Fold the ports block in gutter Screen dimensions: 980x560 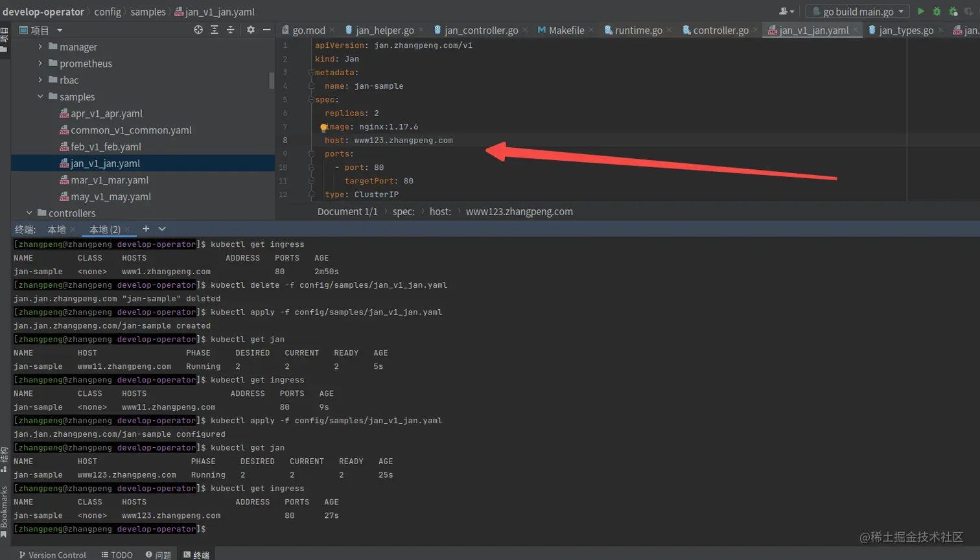(311, 154)
